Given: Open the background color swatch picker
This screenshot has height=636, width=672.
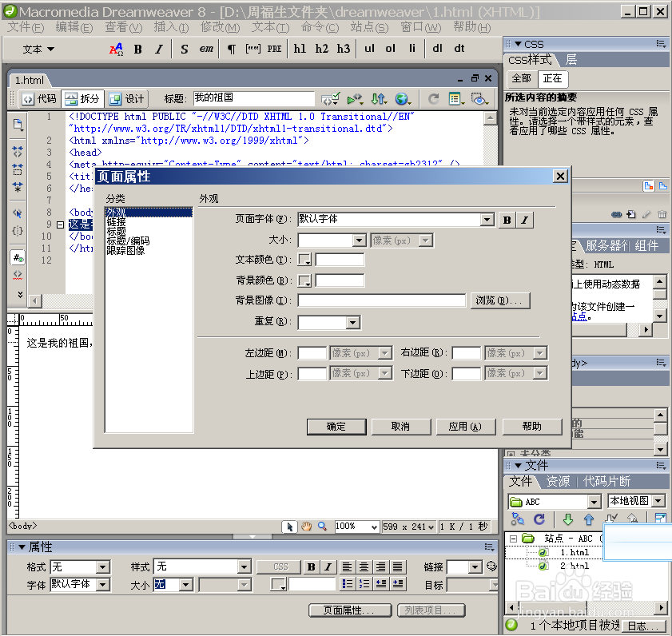Looking at the screenshot, I should click(304, 280).
